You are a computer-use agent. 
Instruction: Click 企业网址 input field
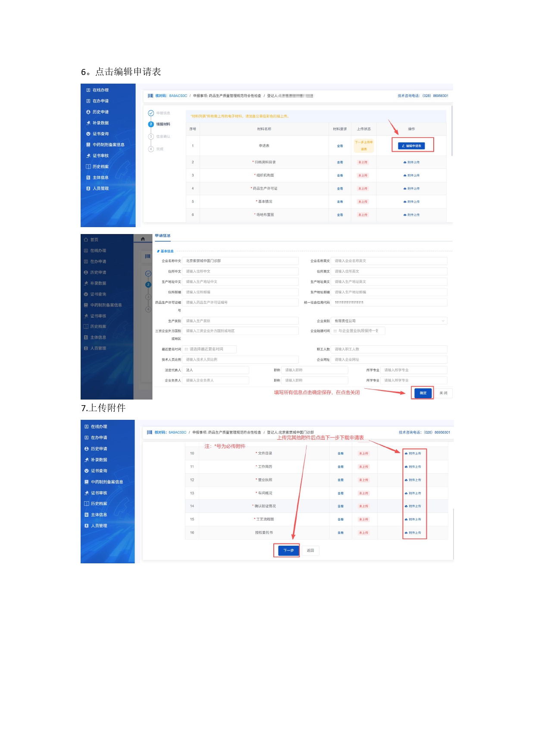coord(389,359)
